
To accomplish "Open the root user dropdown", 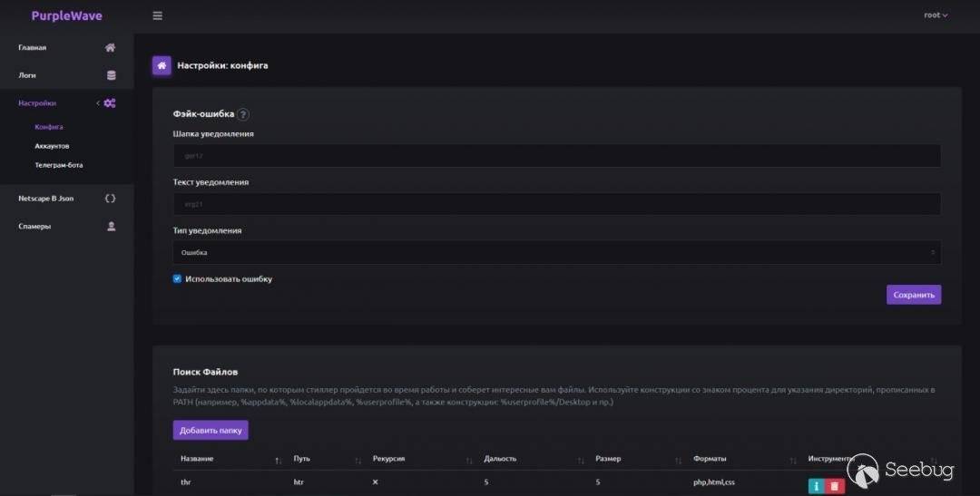I will [936, 15].
